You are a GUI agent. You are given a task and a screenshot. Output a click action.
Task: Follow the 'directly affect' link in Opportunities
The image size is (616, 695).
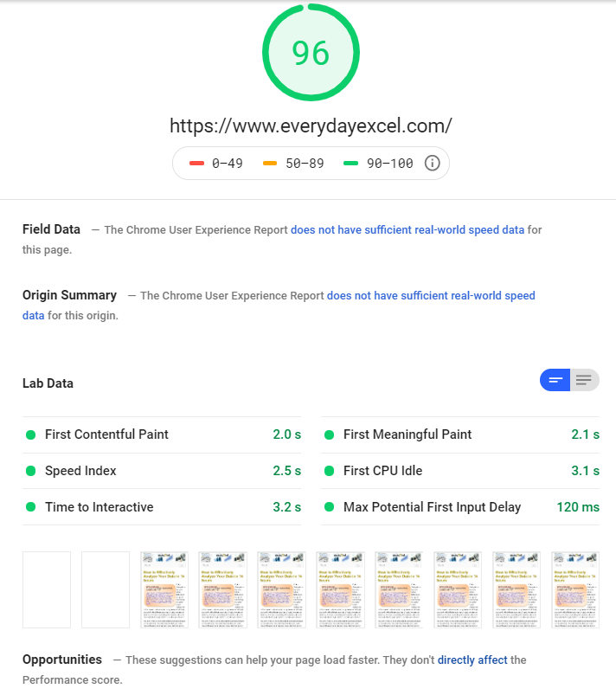pos(472,660)
